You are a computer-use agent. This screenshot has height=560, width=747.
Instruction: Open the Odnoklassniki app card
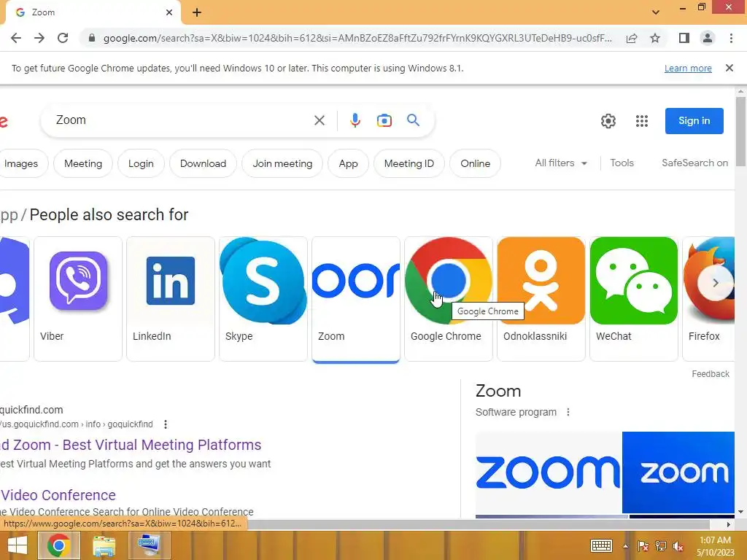(x=541, y=298)
